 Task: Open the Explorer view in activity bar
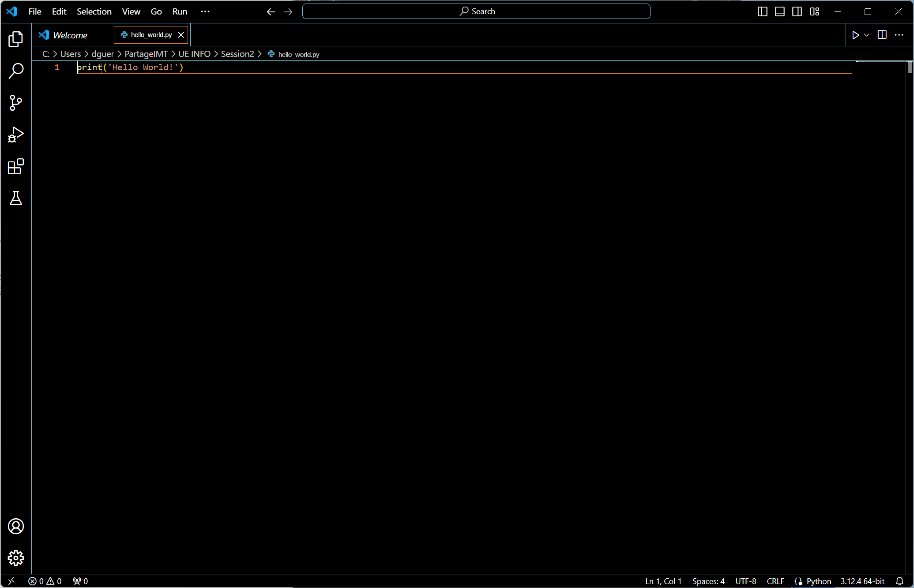[16, 39]
